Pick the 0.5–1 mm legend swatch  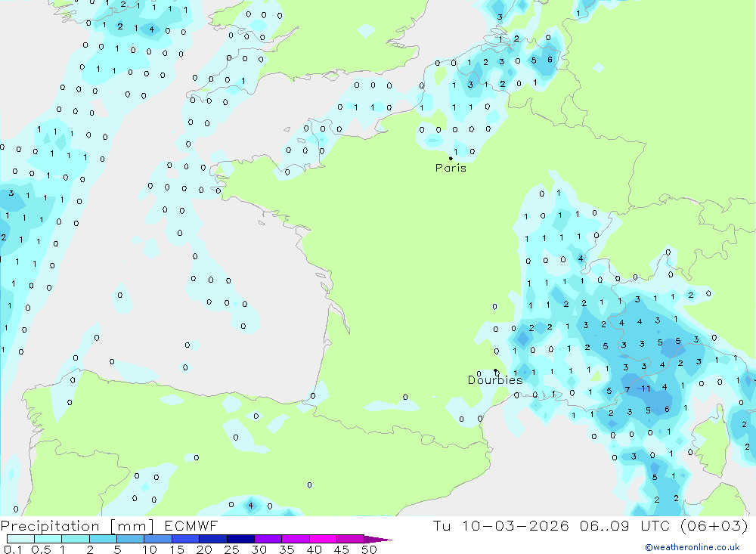pos(48,539)
